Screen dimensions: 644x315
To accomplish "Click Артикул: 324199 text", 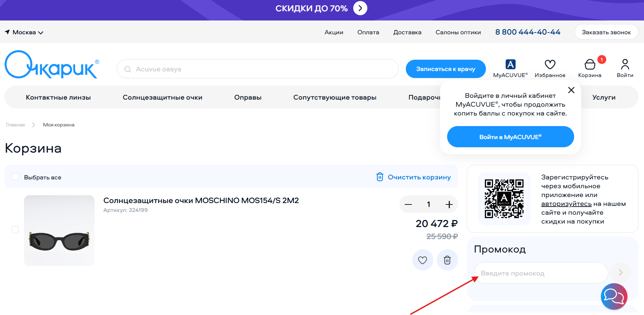I will tap(126, 210).
